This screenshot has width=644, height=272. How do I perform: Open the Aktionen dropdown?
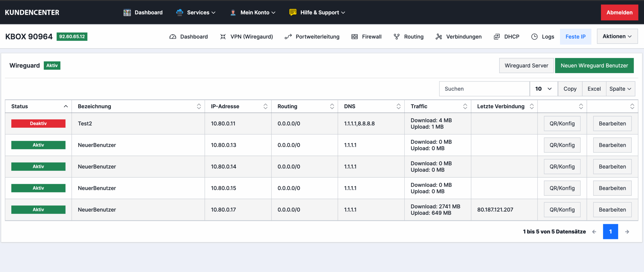(x=617, y=37)
